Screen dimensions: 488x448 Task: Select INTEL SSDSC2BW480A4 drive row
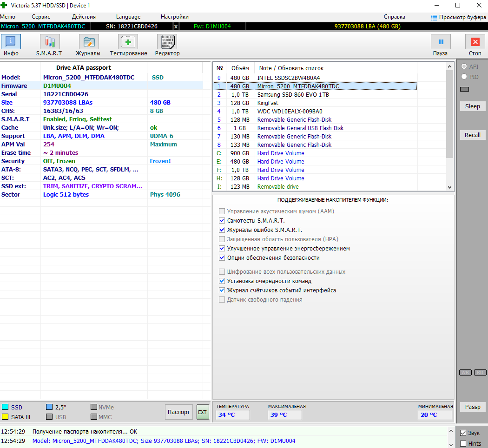pyautogui.click(x=315, y=78)
